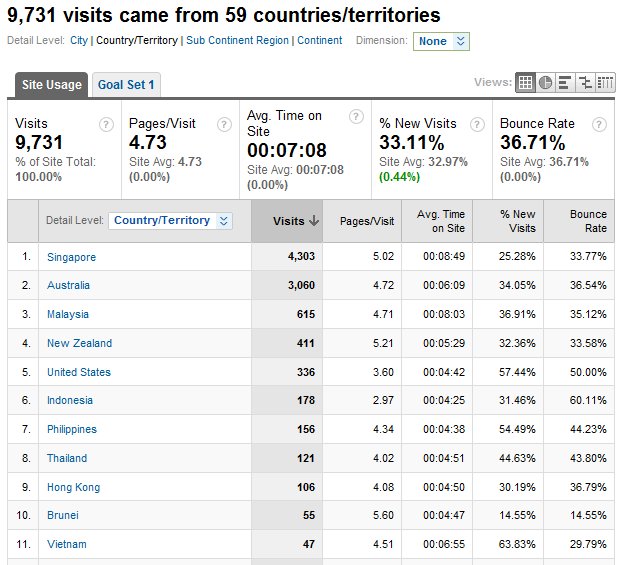Switch to the Goal Set 1 tab

125,85
